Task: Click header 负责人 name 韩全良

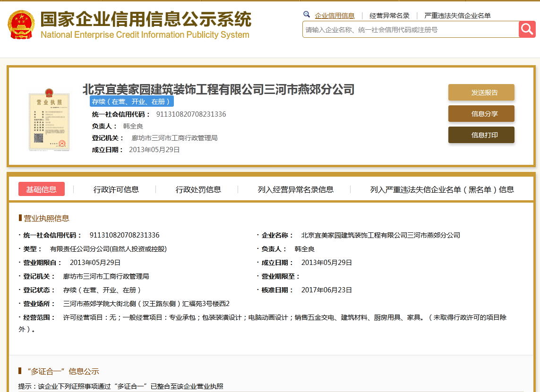Action: (x=133, y=126)
